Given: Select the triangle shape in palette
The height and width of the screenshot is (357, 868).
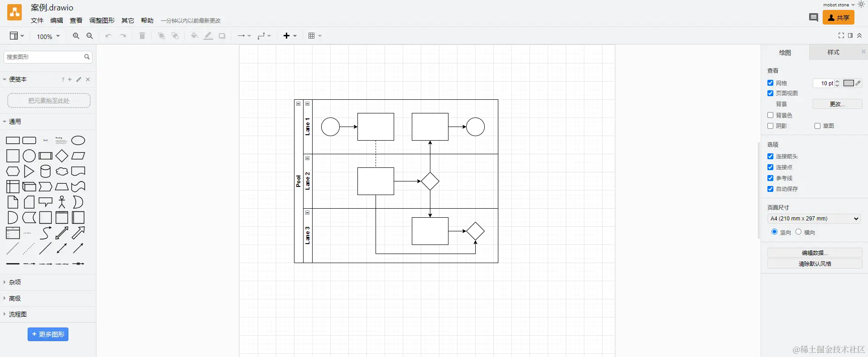Looking at the screenshot, I should (x=29, y=171).
